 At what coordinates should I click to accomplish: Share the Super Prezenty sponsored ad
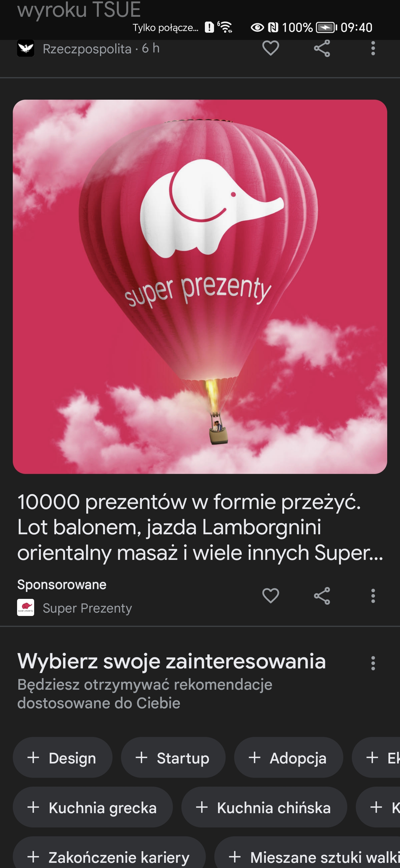pyautogui.click(x=322, y=596)
